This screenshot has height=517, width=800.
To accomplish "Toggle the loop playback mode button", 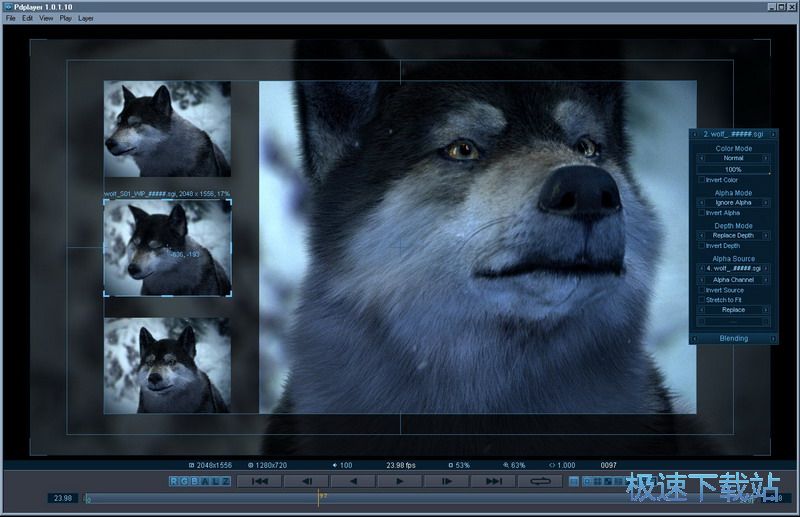I will click(540, 481).
